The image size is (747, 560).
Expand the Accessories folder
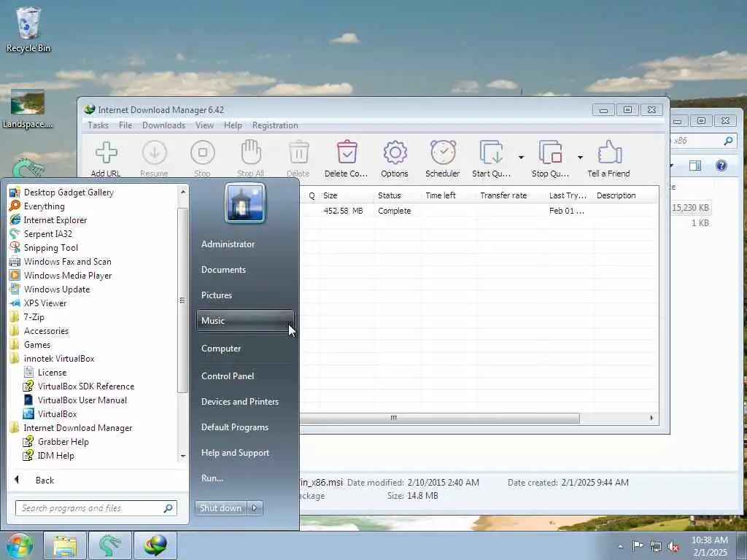pyautogui.click(x=93, y=331)
